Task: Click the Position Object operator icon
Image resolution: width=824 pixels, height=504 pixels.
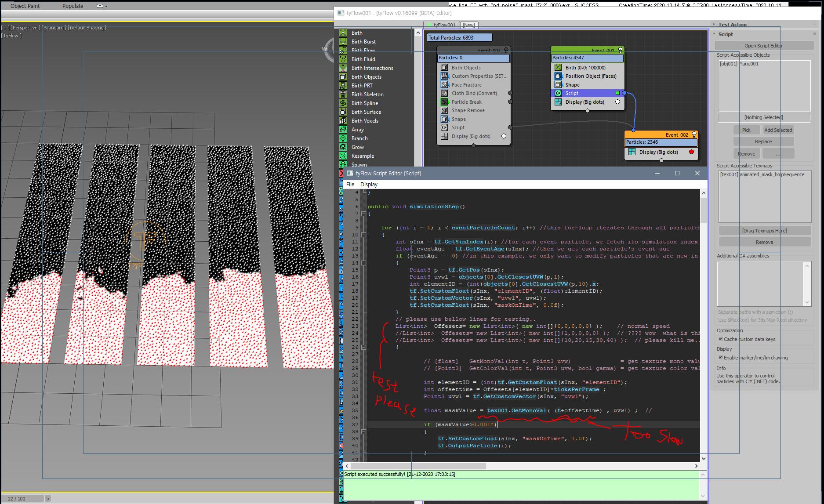Action: click(558, 76)
